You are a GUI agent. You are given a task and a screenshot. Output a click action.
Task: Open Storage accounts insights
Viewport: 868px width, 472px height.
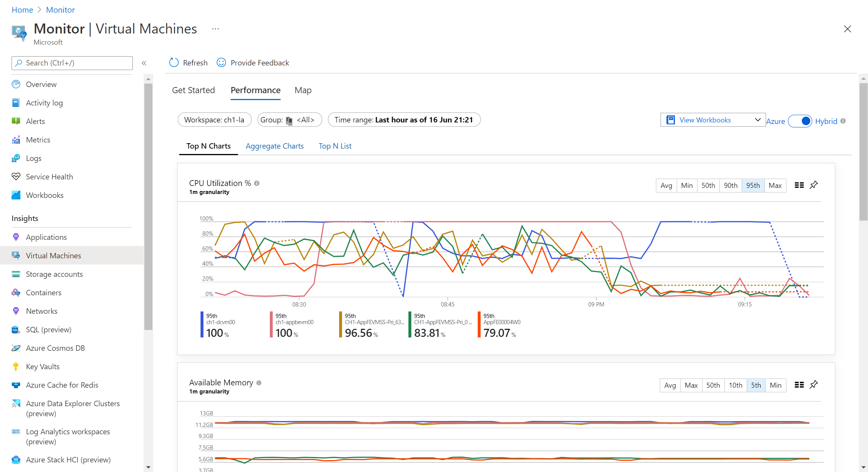tap(54, 274)
